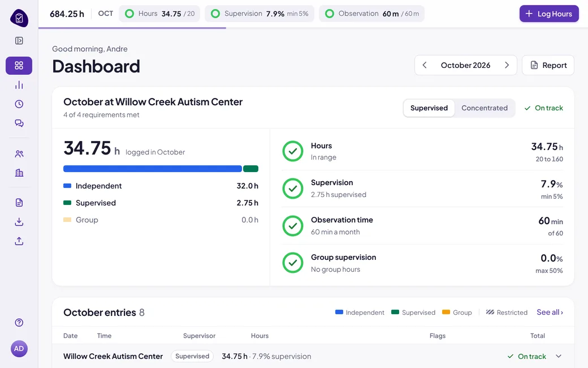
Task: Open the people supervisors icon
Action: (x=19, y=153)
